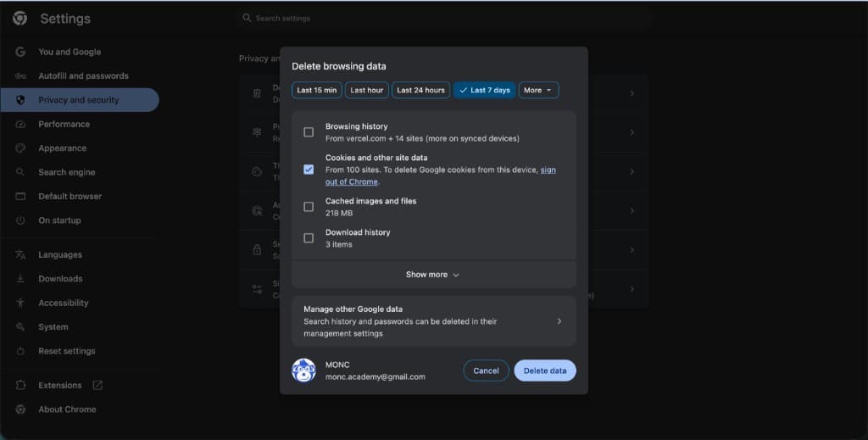
Task: Click the Search settings input field
Action: pyautogui.click(x=442, y=19)
